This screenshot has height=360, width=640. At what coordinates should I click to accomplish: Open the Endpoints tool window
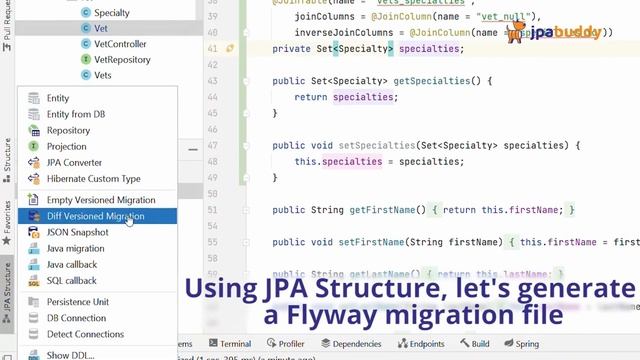coord(421,344)
